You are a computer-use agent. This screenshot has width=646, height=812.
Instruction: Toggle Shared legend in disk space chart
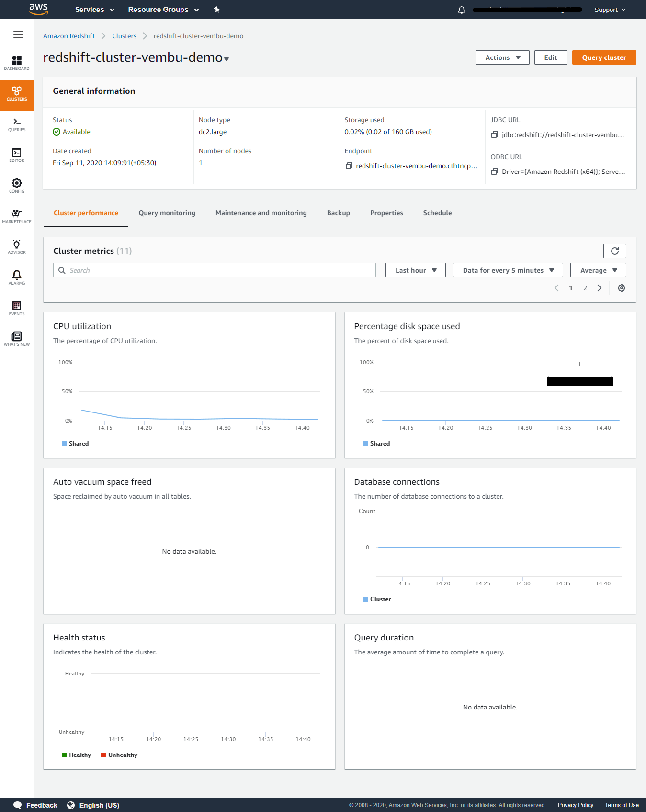[x=376, y=444]
